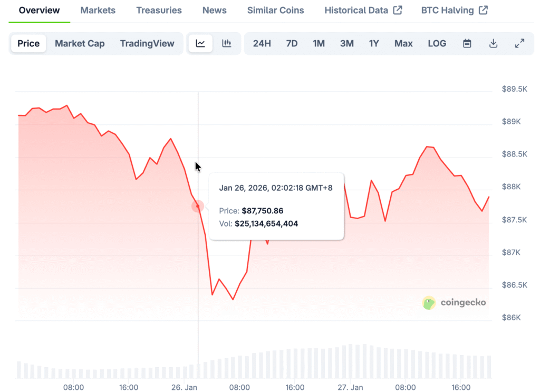Screen dimensions: 540x392
Task: Open the Similar Coins tab
Action: click(x=275, y=10)
